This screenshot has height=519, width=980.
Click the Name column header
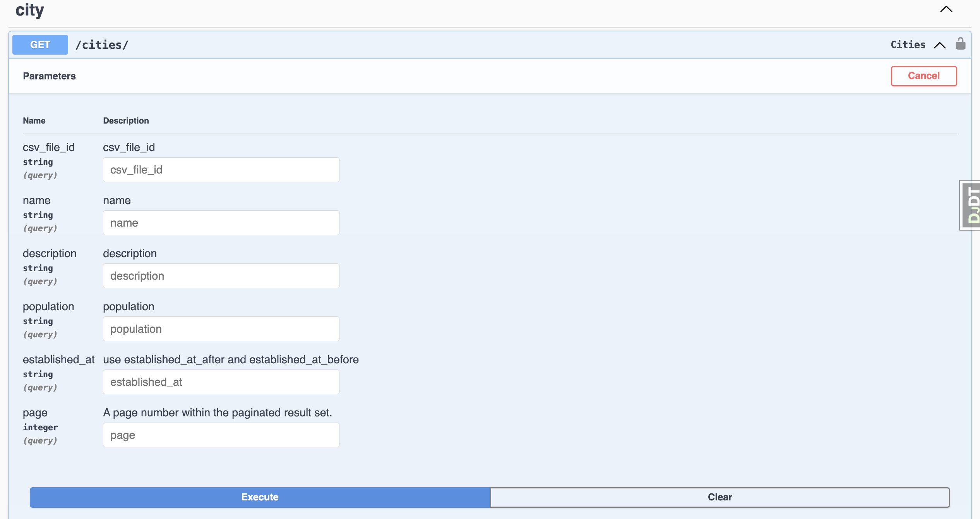(x=34, y=120)
